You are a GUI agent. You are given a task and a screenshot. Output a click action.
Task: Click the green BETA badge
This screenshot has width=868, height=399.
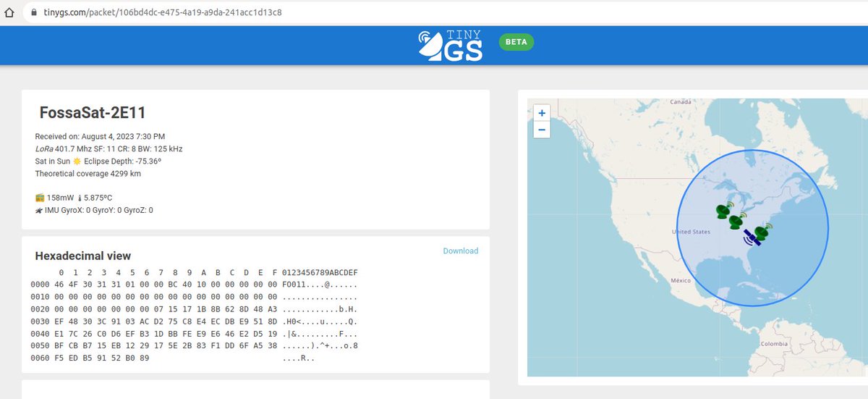point(516,42)
